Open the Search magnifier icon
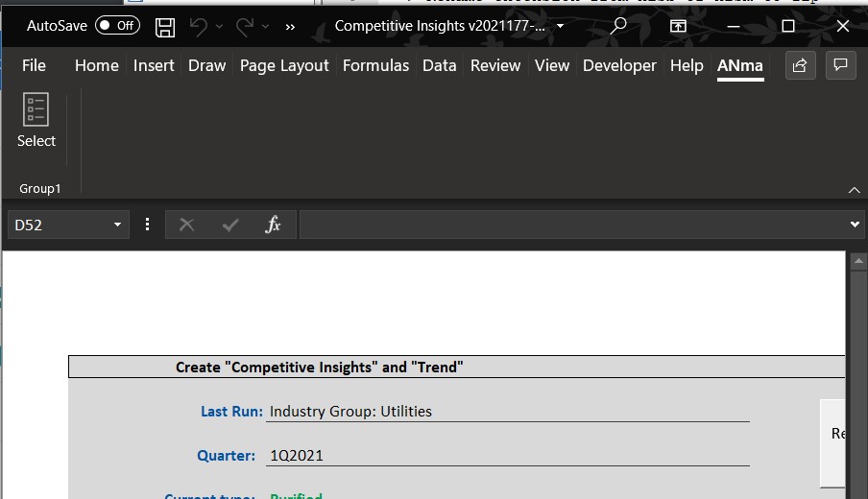The width and height of the screenshot is (868, 499). pyautogui.click(x=618, y=26)
